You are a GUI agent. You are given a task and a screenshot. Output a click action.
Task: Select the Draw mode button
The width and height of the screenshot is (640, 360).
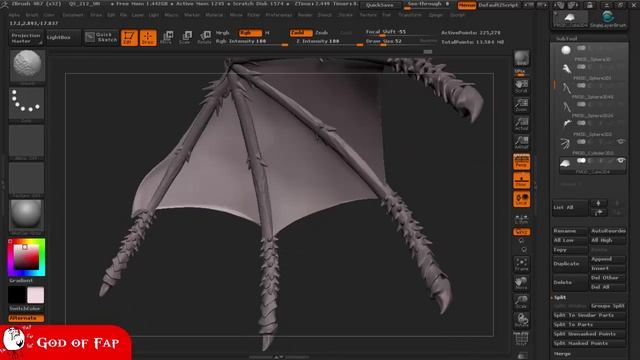[x=148, y=38]
